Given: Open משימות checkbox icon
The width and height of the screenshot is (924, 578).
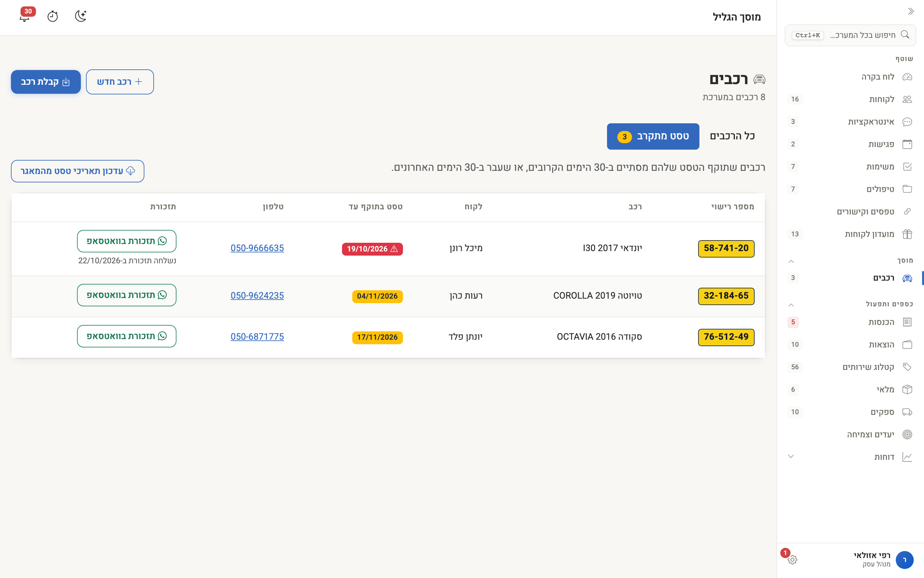Looking at the screenshot, I should click(x=907, y=167).
